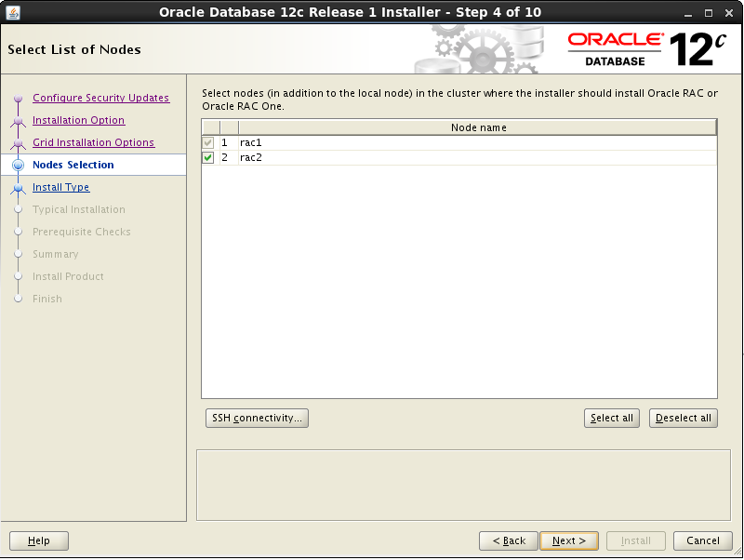Click the Node name column header
Viewport: 744px width, 560px height.
tap(478, 127)
